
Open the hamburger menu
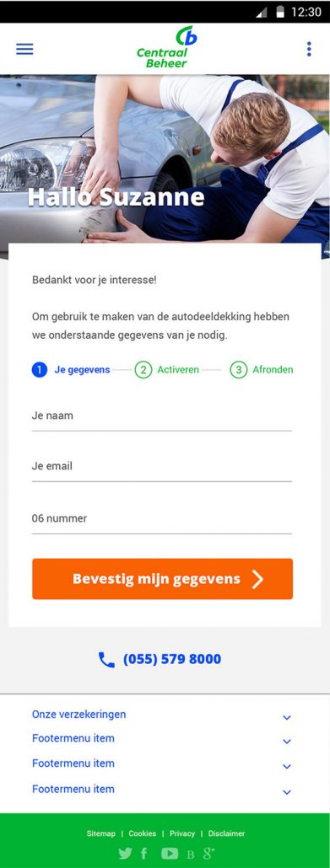point(24,49)
